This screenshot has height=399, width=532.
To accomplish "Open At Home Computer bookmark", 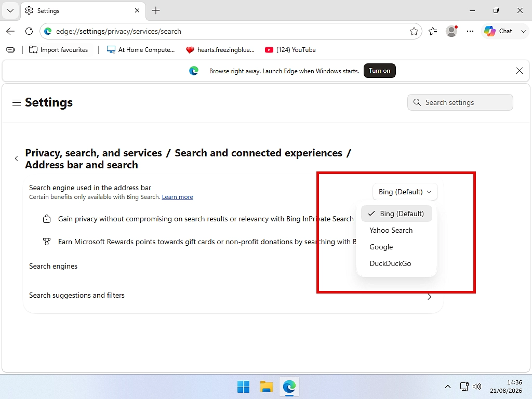I will coord(140,50).
